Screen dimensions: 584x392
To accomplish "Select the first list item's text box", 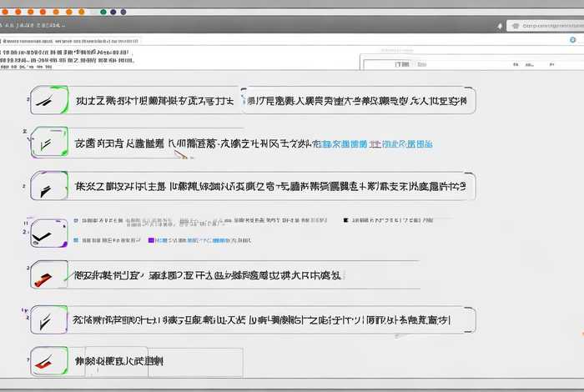I will (x=154, y=101).
